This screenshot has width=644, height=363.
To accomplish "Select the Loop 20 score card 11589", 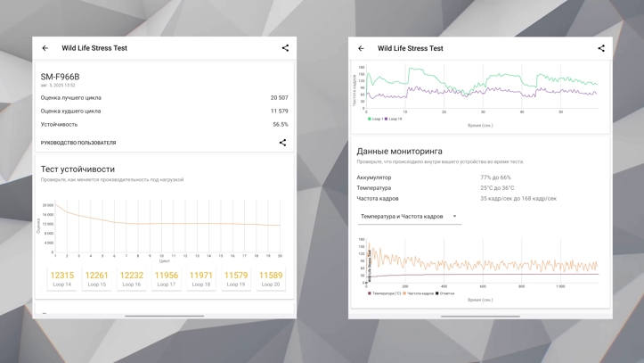I will [271, 278].
